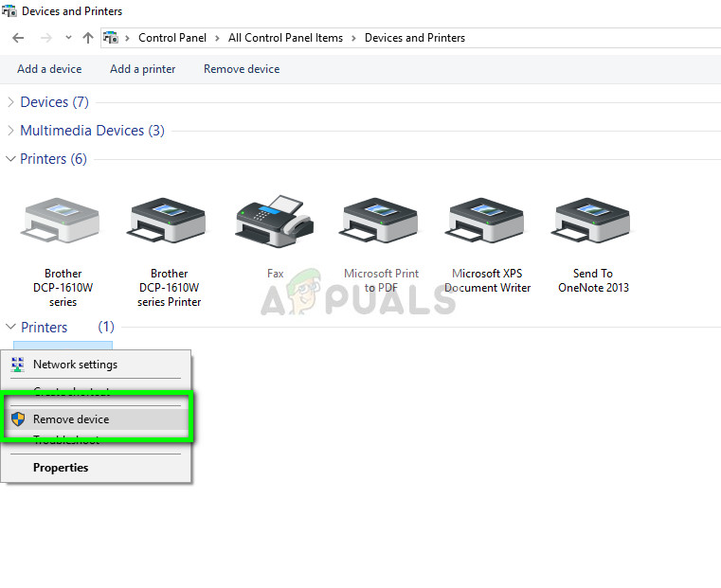Click the Forward navigation arrow
The height and width of the screenshot is (588, 721).
[x=46, y=38]
